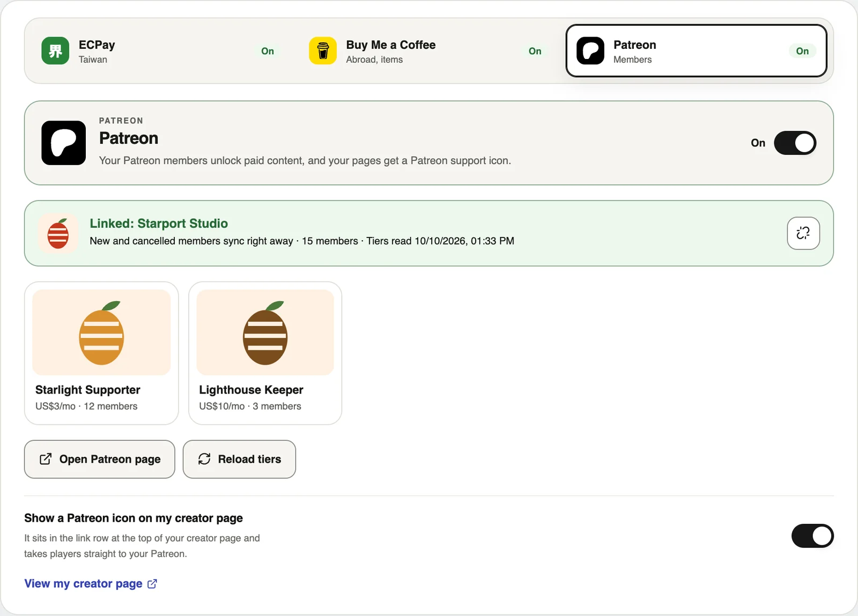Image resolution: width=858 pixels, height=616 pixels.
Task: Open the Patreon Members tab
Action: click(x=696, y=51)
